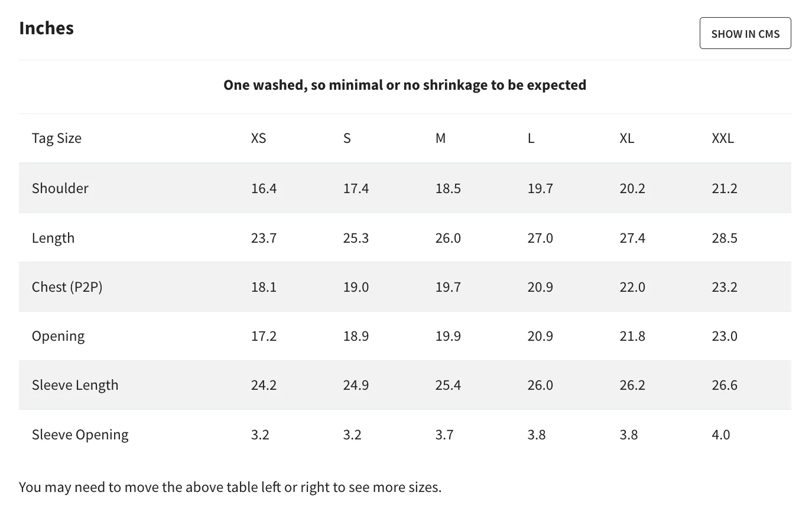Click the Inches heading
This screenshot has height=515, width=812.
point(47,28)
